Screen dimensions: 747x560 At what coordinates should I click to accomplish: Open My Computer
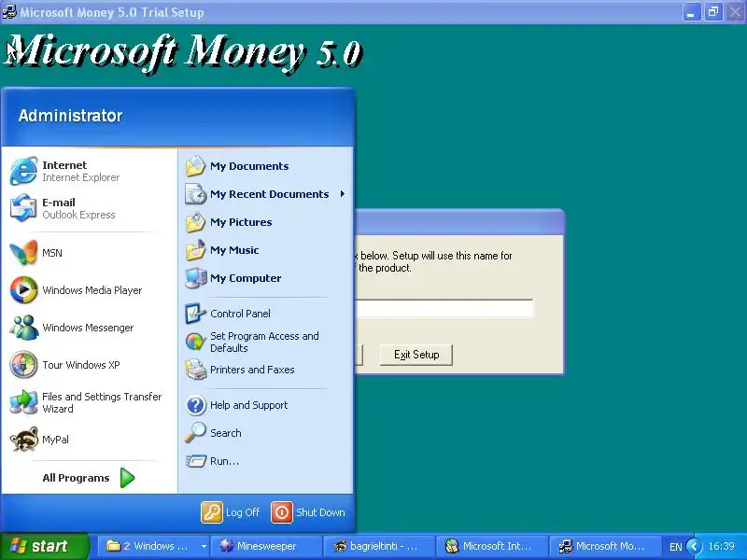click(266, 278)
